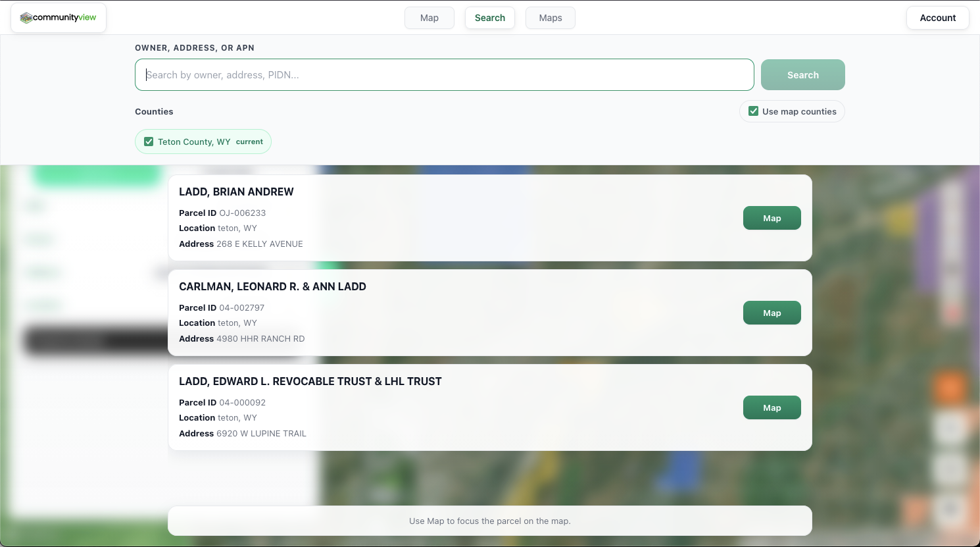
Task: Click the communityview logo
Action: coord(59,18)
